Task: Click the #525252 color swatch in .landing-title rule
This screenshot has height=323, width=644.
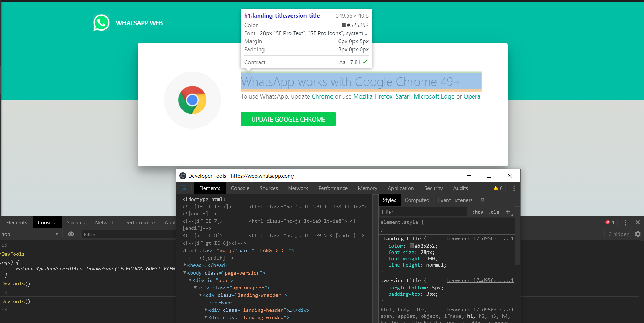Action: pyautogui.click(x=412, y=246)
